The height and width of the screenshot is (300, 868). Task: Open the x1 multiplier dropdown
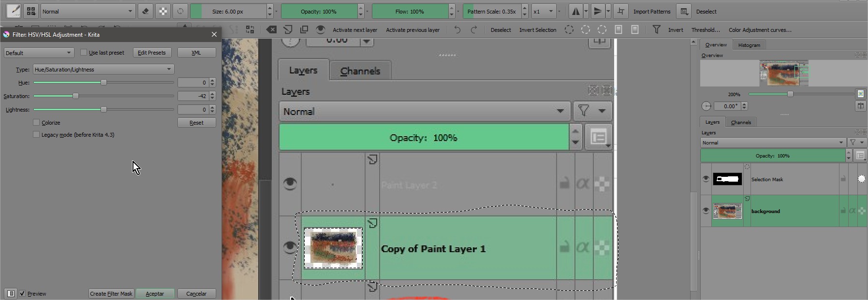tap(544, 11)
